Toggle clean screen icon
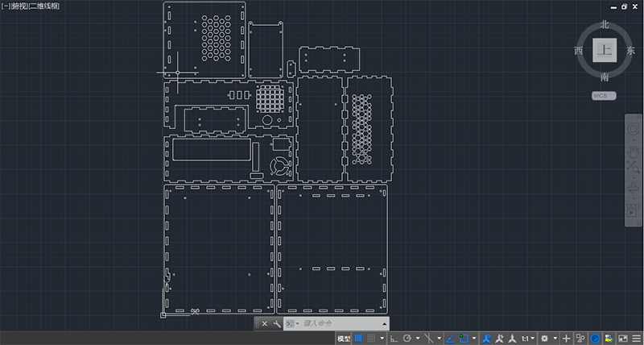This screenshot has height=345, width=644. point(623,339)
